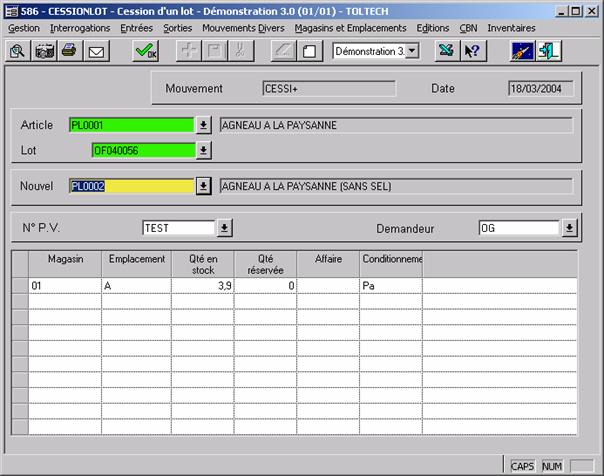The height and width of the screenshot is (476, 604).
Task: Click the context help question-mark icon
Action: (472, 51)
